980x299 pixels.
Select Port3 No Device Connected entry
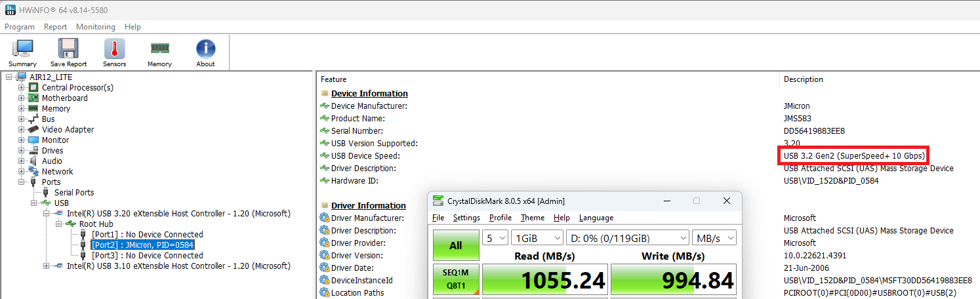click(x=148, y=255)
